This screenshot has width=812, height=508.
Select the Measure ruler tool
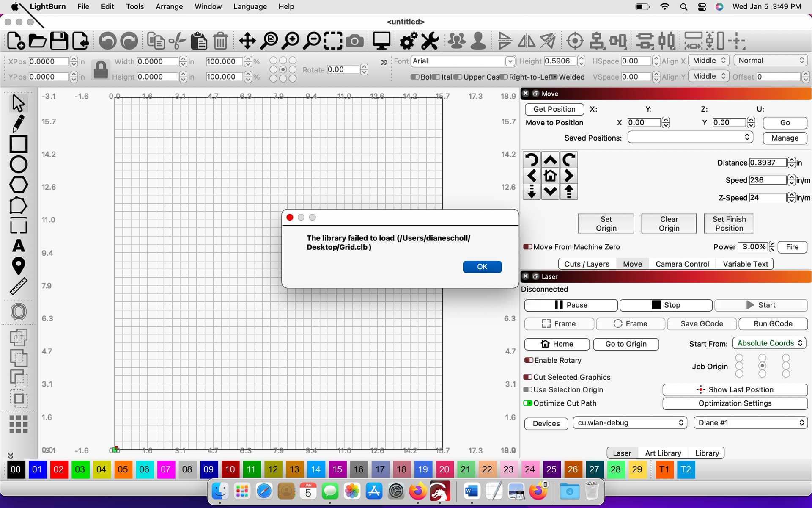[18, 286]
